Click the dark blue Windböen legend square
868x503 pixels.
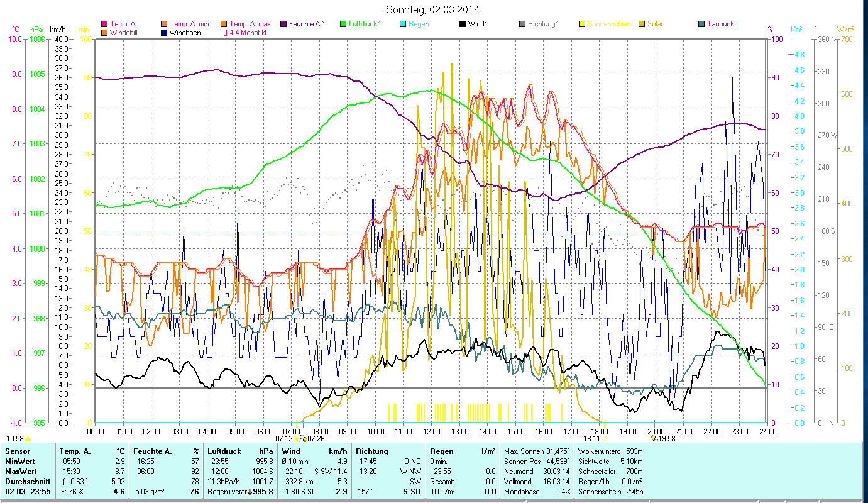tap(165, 32)
